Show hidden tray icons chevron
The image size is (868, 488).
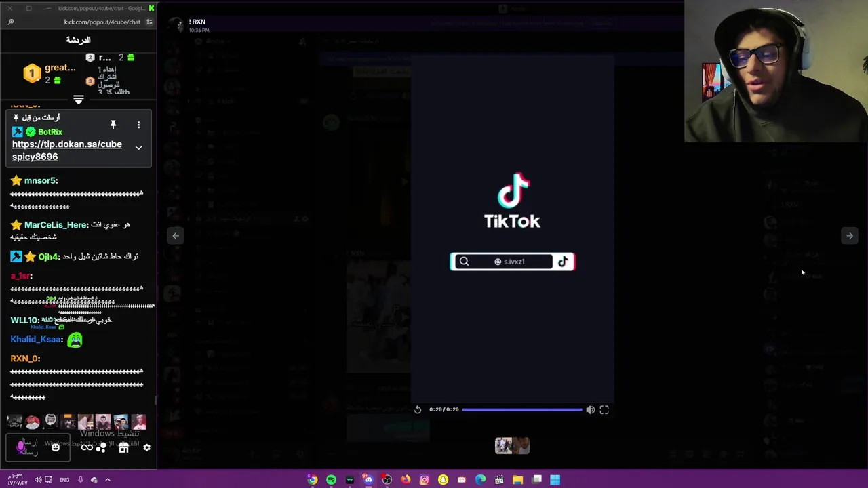107,480
